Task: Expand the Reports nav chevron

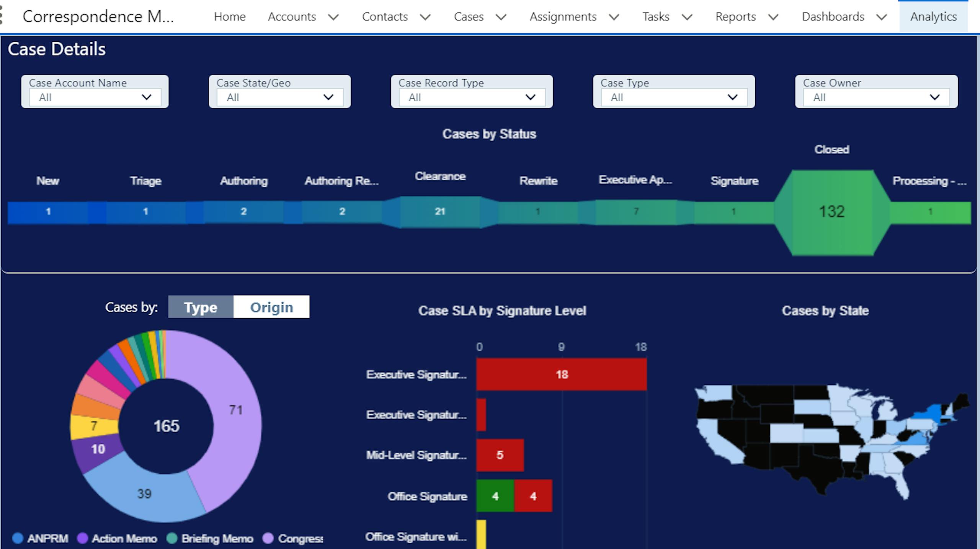Action: pyautogui.click(x=773, y=17)
